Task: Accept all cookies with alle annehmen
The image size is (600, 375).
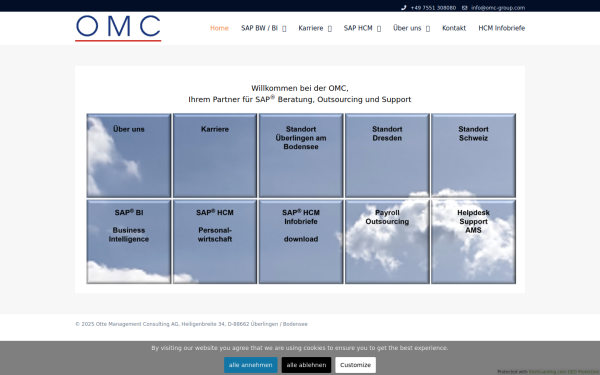Action: point(251,365)
